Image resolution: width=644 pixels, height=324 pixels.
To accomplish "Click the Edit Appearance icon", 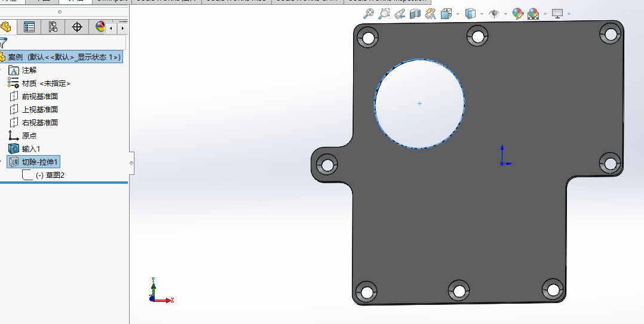I will click(x=518, y=14).
